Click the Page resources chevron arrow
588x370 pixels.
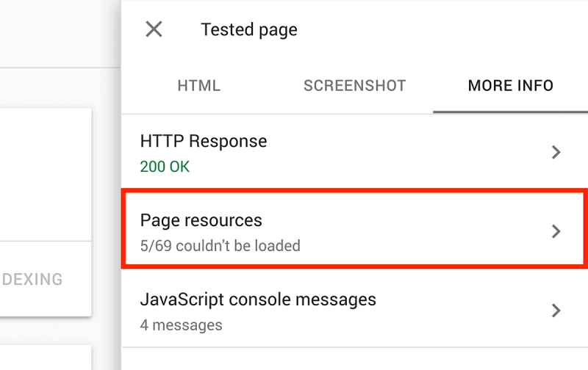(556, 231)
